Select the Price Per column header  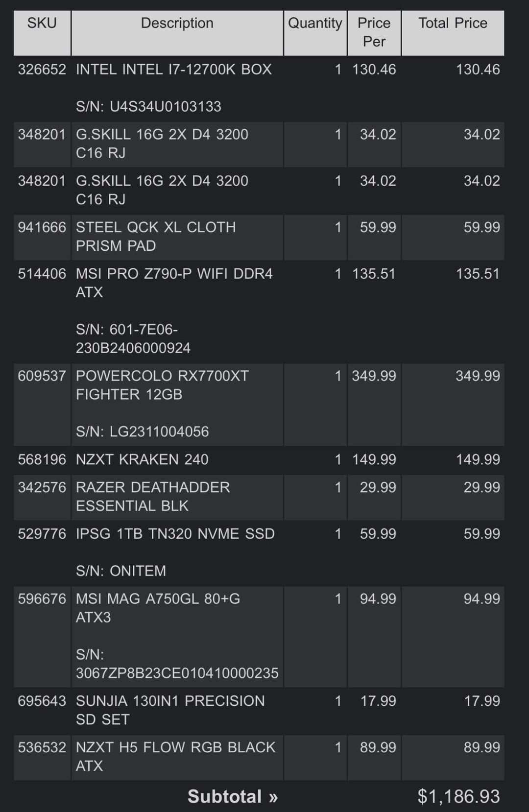click(374, 32)
